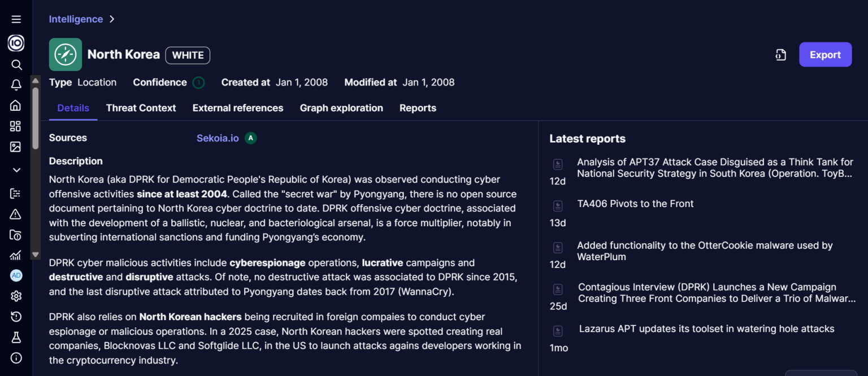Click the alerts warning triangle icon

coord(16,214)
